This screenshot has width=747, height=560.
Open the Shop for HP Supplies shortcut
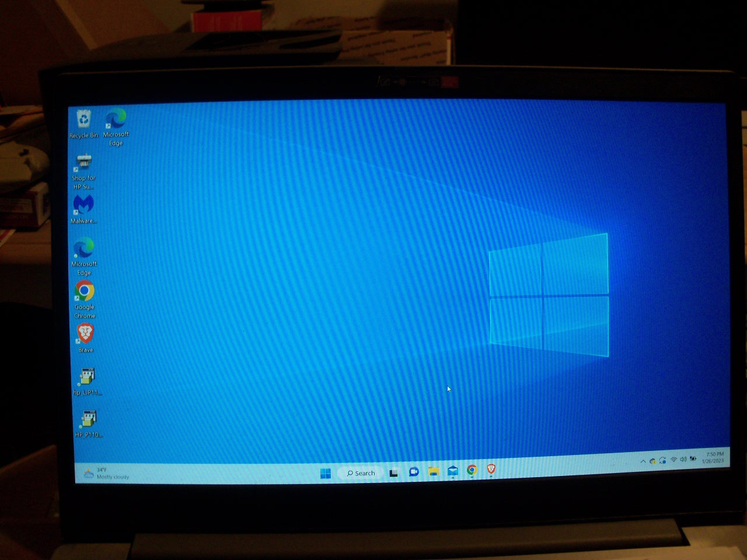coord(83,171)
